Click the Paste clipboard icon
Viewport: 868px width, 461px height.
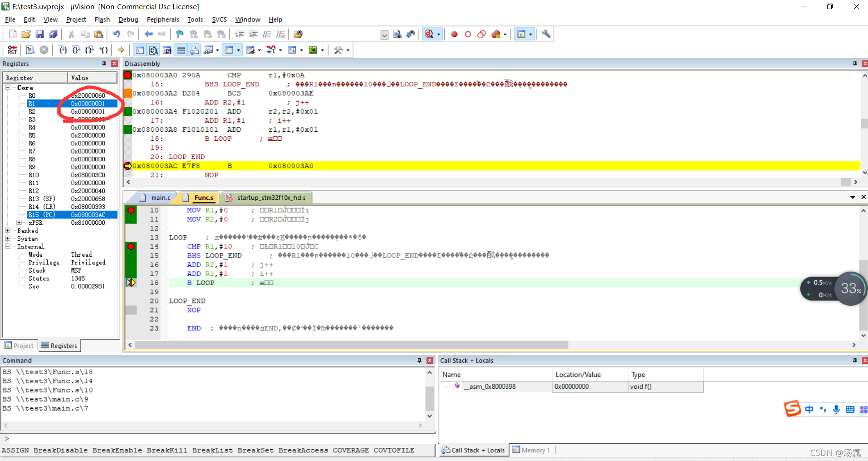pos(98,34)
